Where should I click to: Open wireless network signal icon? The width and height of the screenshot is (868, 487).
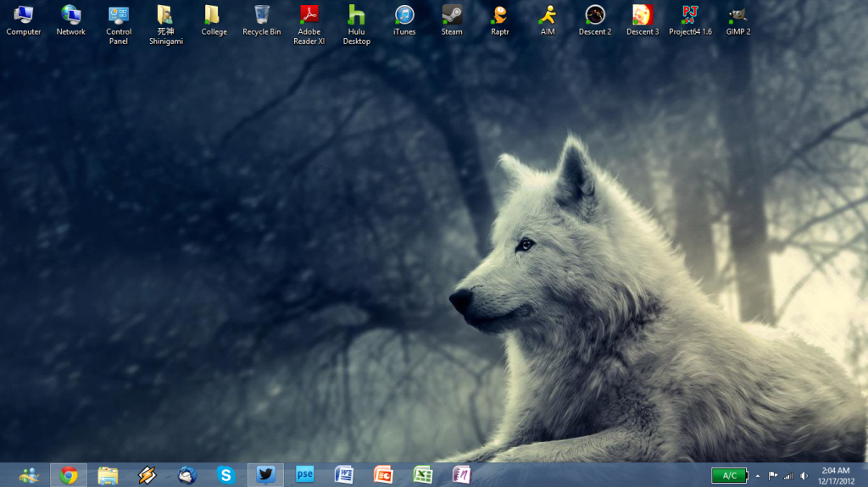[x=788, y=475]
